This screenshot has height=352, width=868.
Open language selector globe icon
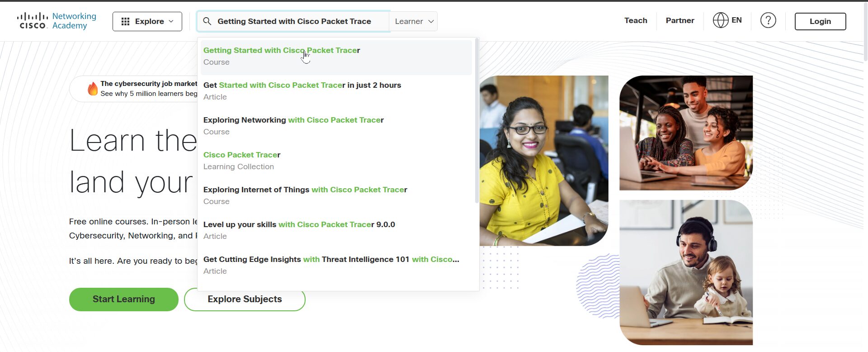(x=721, y=20)
